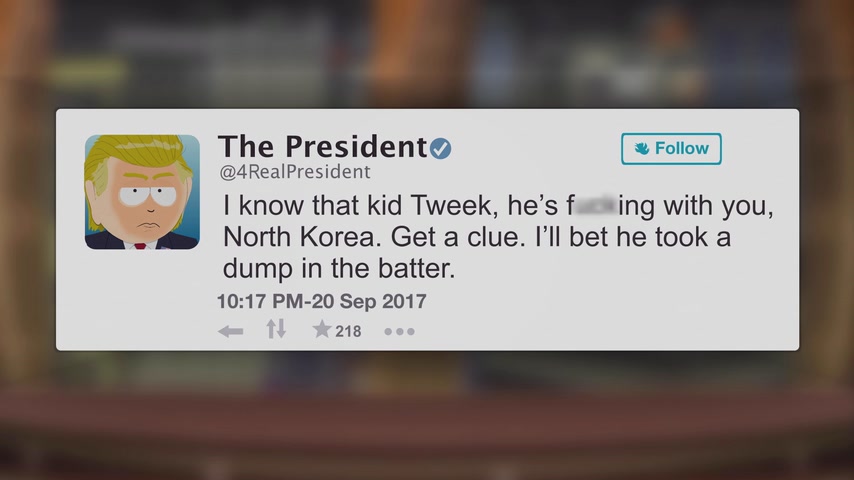Viewport: 854px width, 480px height.
Task: Click the word Tweek in the tweet
Action: (451, 205)
